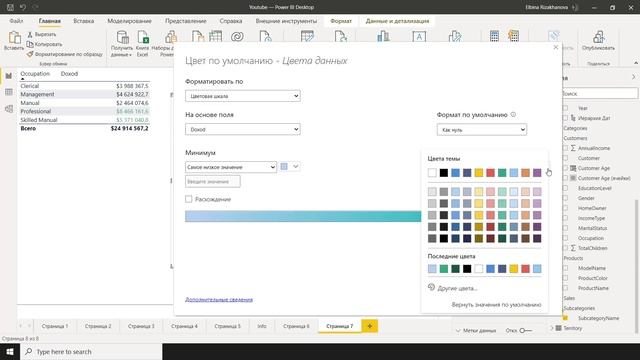The image size is (640, 360).
Task: Open the Report view icon in left sidebar
Action: click(9, 76)
